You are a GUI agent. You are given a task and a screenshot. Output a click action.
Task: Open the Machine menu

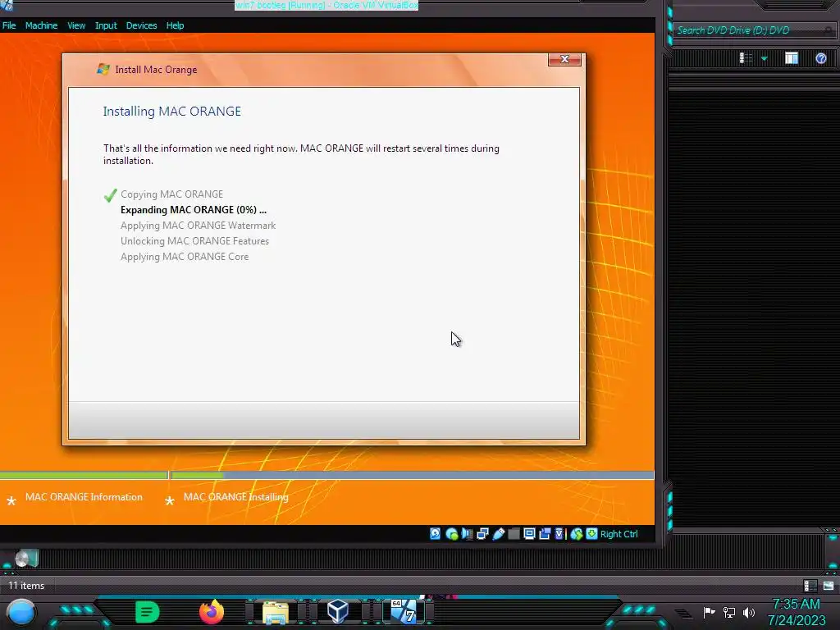(x=41, y=25)
